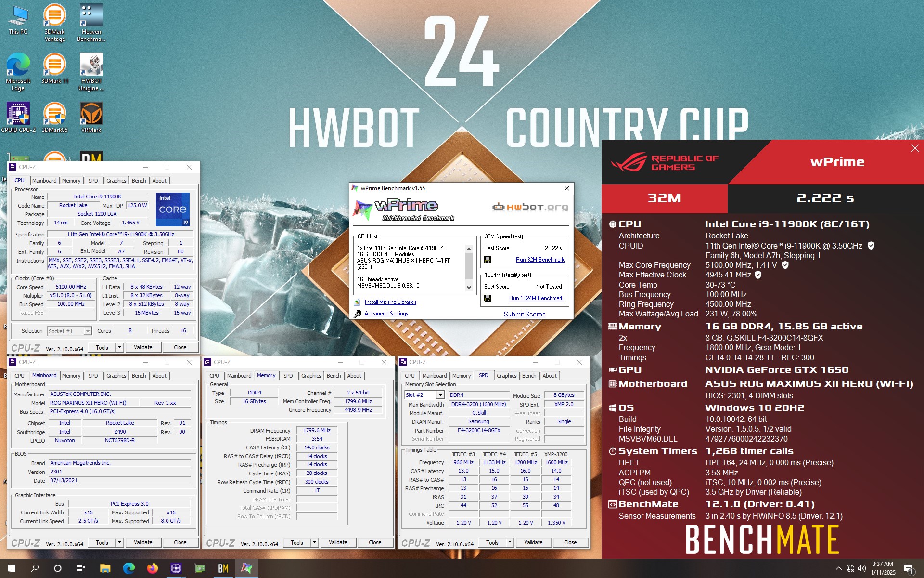Open Tools dropdown arrow in Mainboard window
The width and height of the screenshot is (924, 578).
tap(119, 542)
